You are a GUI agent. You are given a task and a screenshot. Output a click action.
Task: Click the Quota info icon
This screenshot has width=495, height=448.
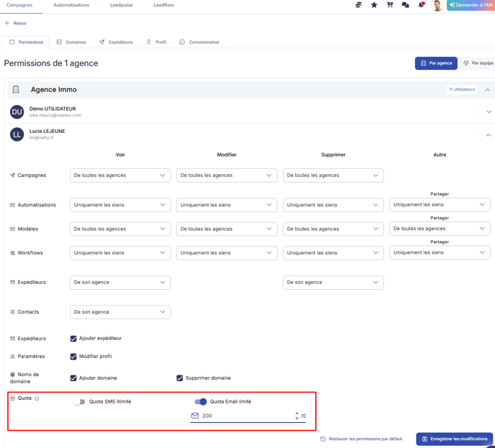[x=37, y=398]
